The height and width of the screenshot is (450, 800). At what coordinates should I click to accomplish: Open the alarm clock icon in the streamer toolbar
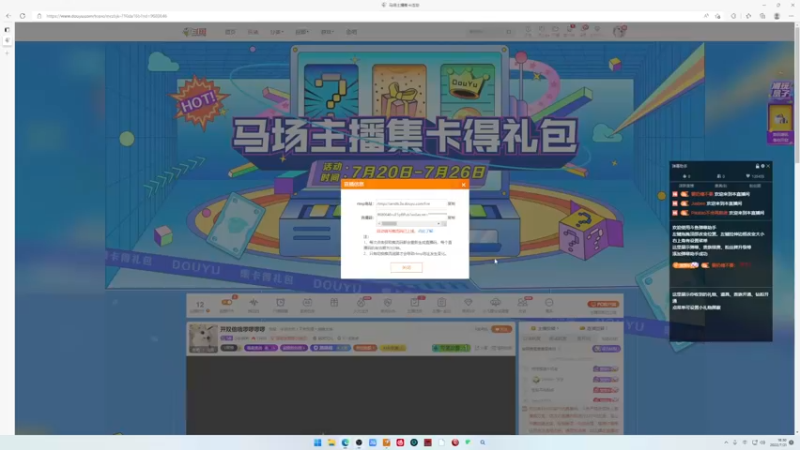(x=280, y=303)
